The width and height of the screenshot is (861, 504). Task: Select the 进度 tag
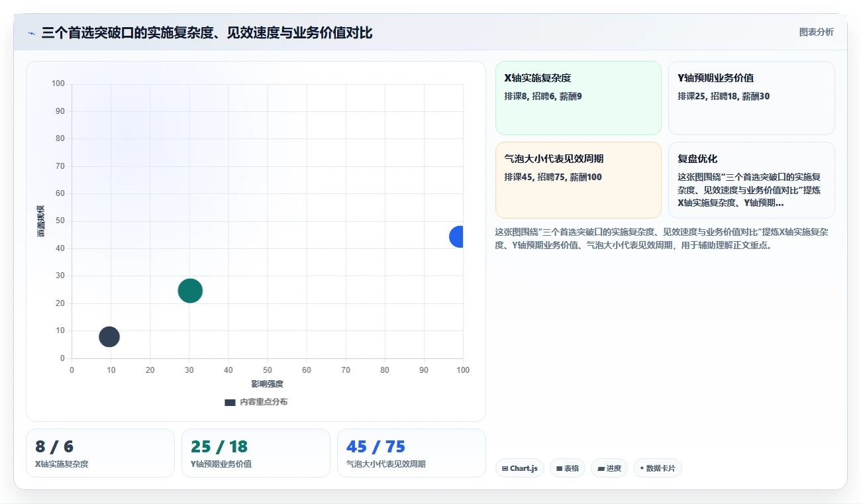(x=609, y=468)
